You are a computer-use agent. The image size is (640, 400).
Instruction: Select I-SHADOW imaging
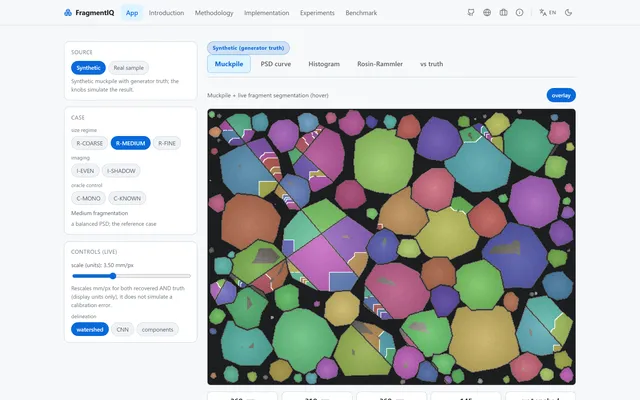(121, 171)
